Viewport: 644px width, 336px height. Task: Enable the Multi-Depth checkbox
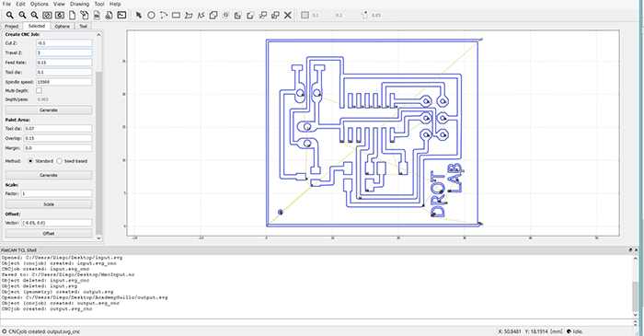(39, 90)
